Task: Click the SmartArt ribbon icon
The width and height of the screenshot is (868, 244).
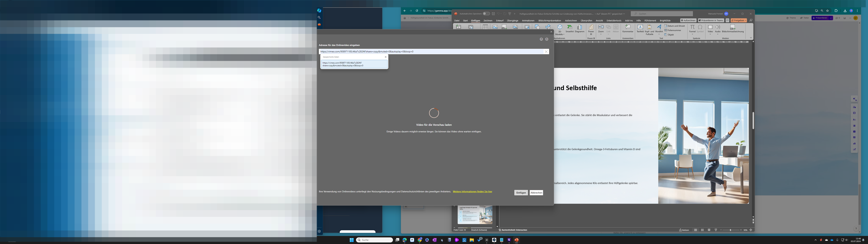Action: pyautogui.click(x=569, y=29)
